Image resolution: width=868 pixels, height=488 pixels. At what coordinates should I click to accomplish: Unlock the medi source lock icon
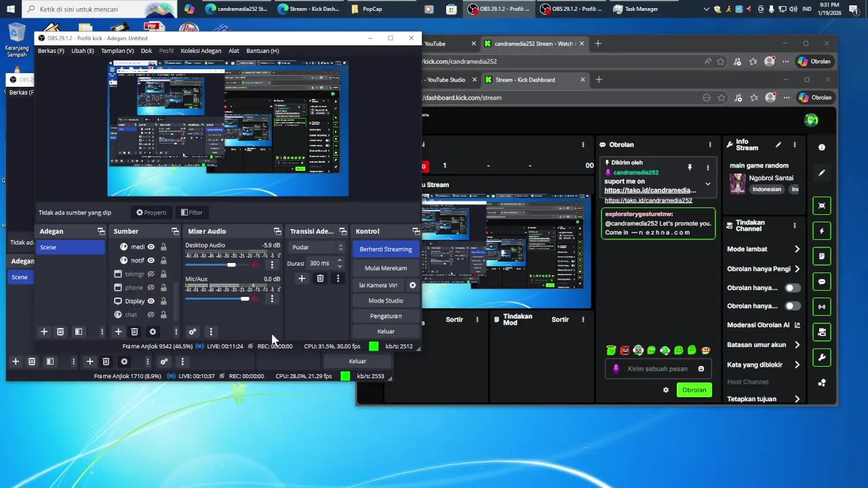coord(163,247)
